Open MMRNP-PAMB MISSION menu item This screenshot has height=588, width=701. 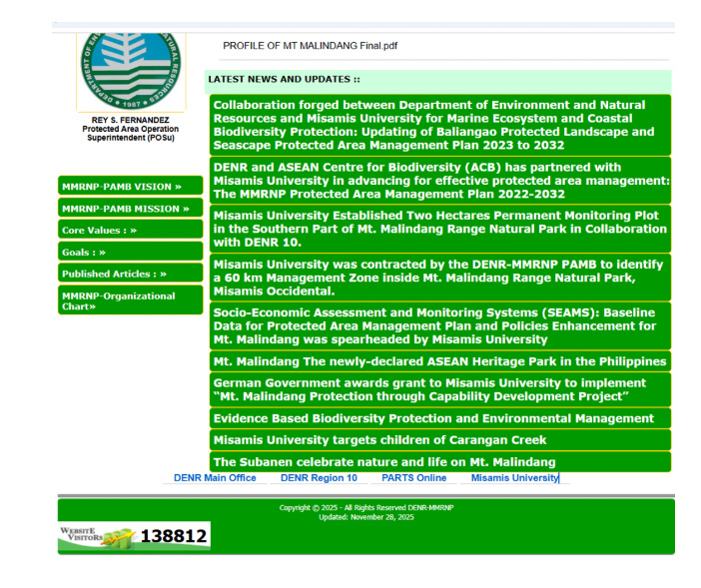(x=130, y=209)
